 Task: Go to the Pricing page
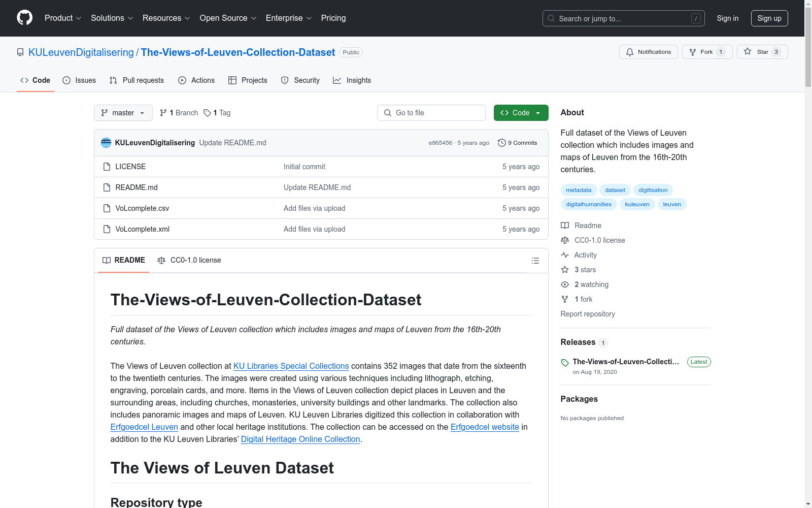tap(333, 18)
